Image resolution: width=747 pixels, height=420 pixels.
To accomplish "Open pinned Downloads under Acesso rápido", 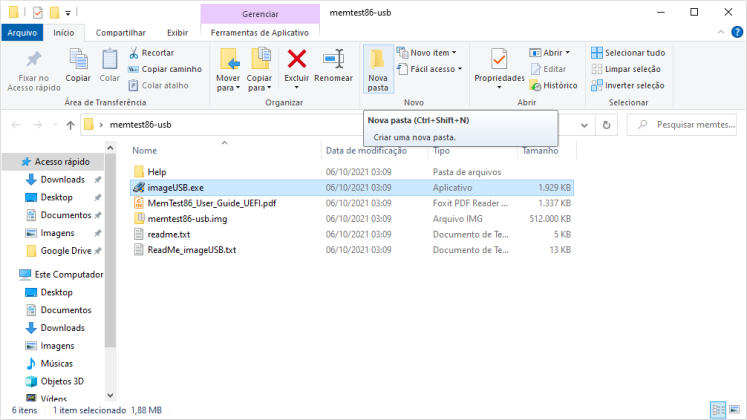I will [x=62, y=180].
